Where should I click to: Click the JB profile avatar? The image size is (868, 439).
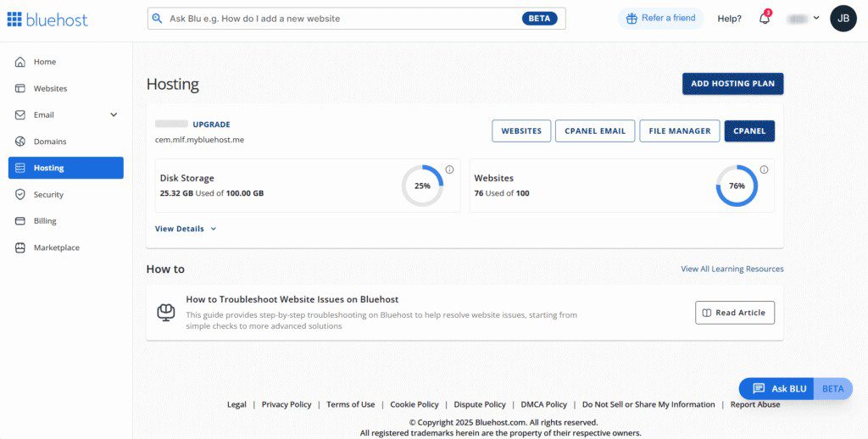[x=843, y=19]
